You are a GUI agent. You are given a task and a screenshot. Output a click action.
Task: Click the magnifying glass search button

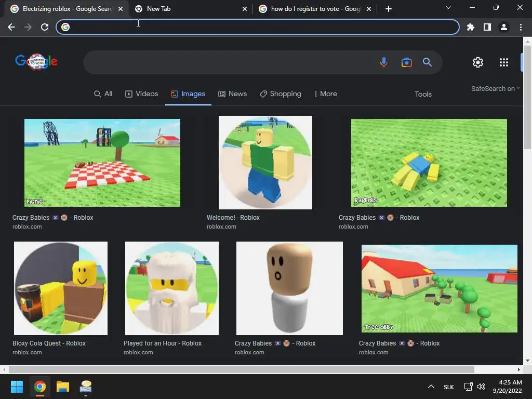427,62
